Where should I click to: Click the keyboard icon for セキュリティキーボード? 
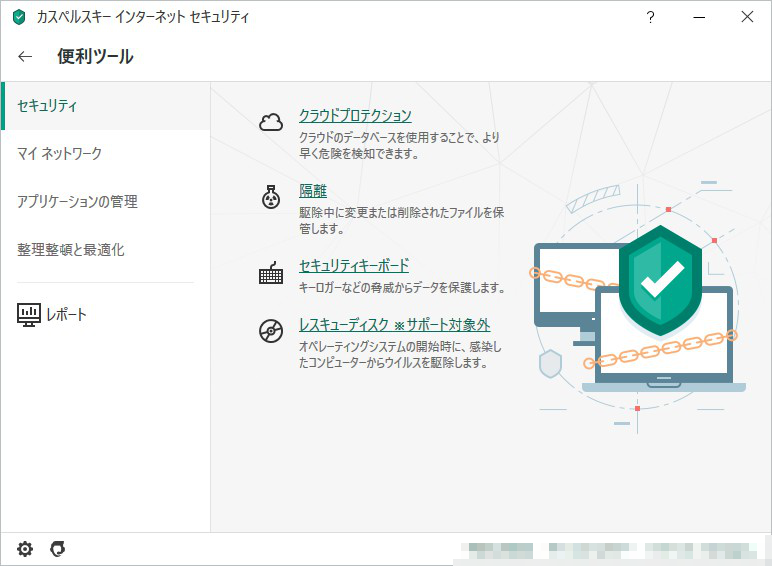(x=271, y=273)
